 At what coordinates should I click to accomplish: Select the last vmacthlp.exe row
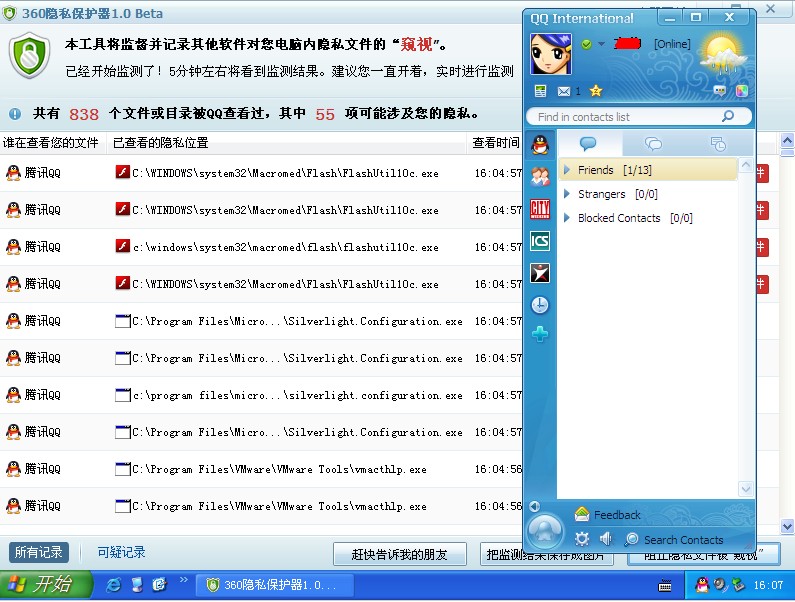click(279, 507)
